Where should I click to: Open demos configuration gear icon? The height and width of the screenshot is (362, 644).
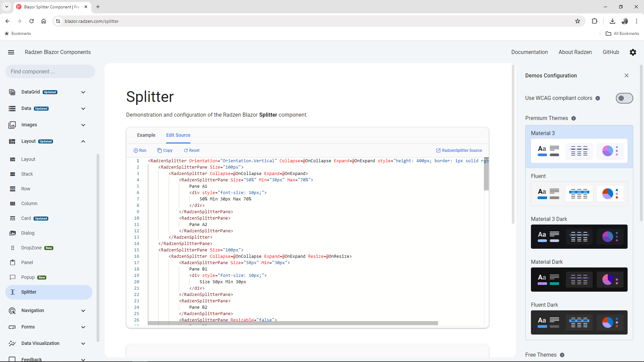633,52
